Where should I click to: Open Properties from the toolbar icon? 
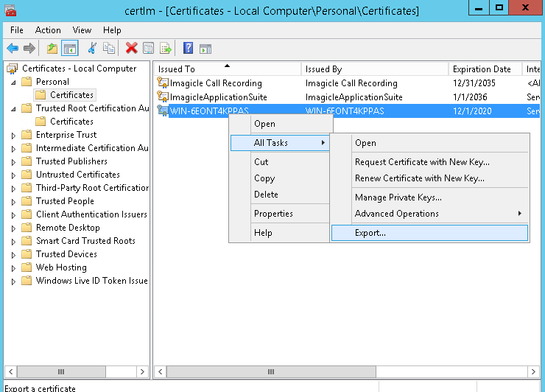[x=148, y=49]
